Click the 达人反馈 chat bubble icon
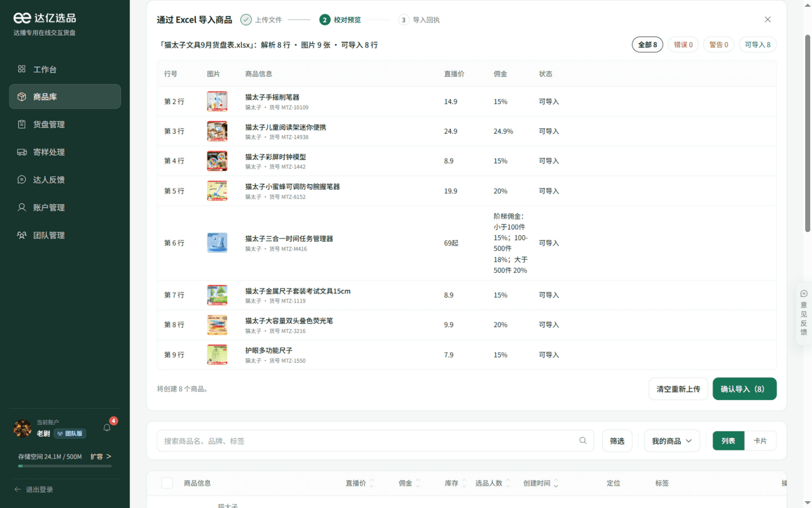This screenshot has width=812, height=508. (21, 179)
